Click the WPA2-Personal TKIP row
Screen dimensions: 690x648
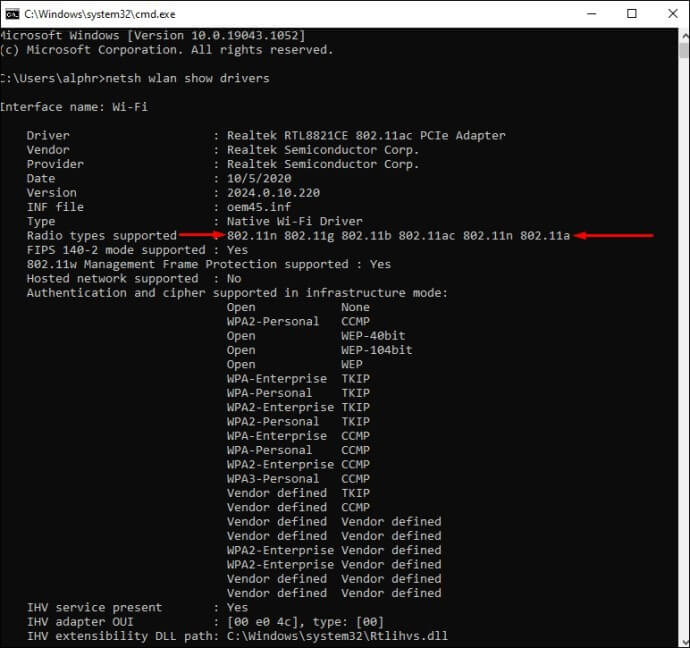tap(298, 421)
